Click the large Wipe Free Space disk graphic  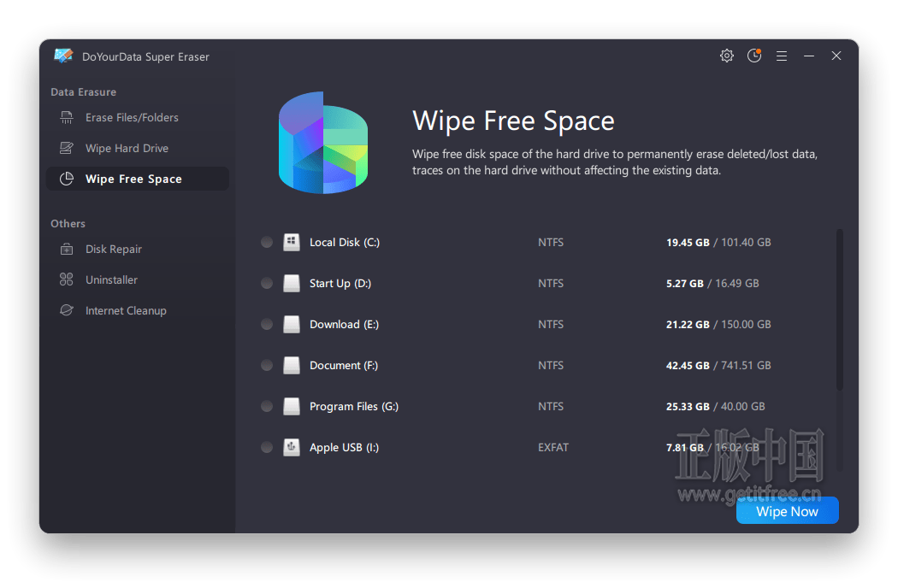(x=323, y=143)
